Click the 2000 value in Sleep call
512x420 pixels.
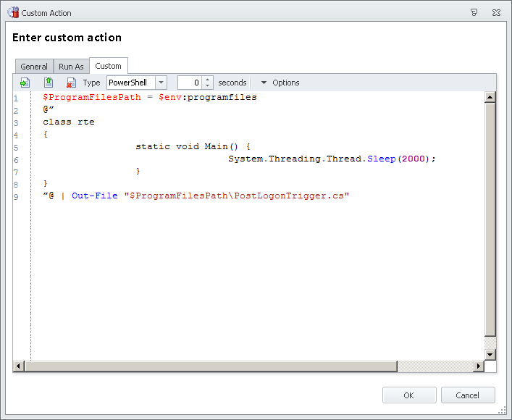point(413,159)
